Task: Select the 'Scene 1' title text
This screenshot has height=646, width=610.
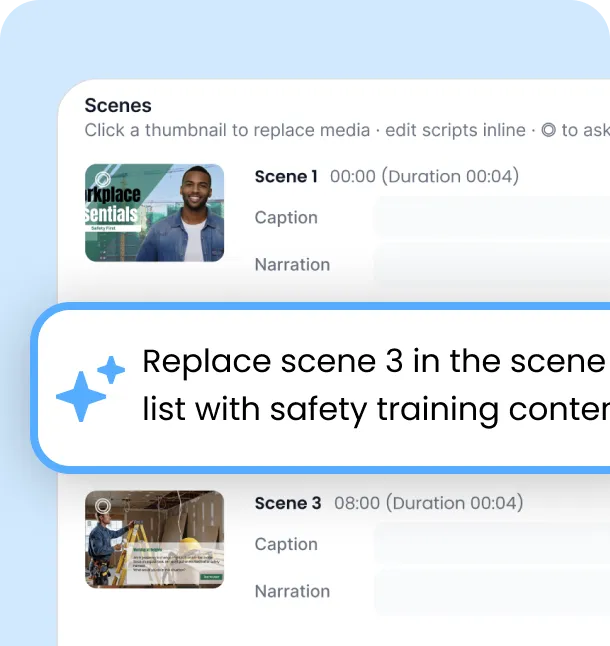Action: click(x=286, y=177)
